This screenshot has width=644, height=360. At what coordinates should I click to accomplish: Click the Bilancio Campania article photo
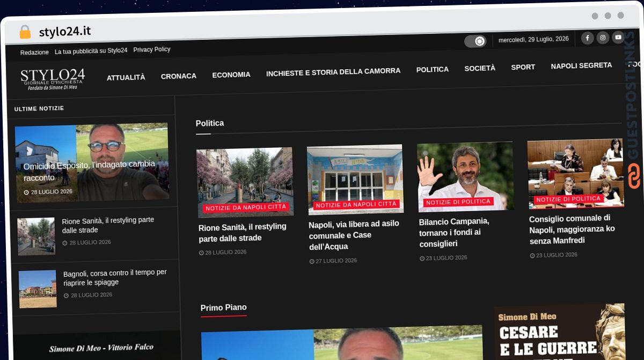465,176
